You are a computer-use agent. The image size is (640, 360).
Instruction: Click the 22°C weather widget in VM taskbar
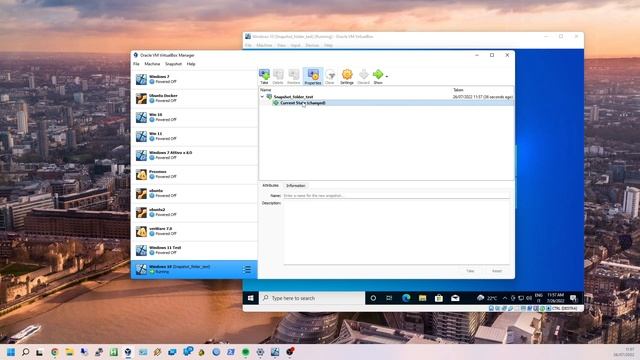pyautogui.click(x=487, y=298)
